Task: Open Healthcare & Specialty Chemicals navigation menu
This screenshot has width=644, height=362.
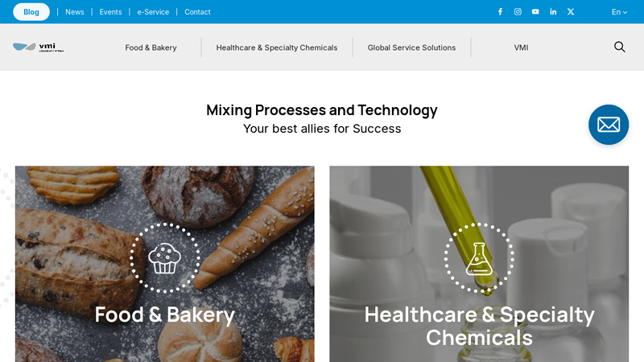Action: click(277, 47)
